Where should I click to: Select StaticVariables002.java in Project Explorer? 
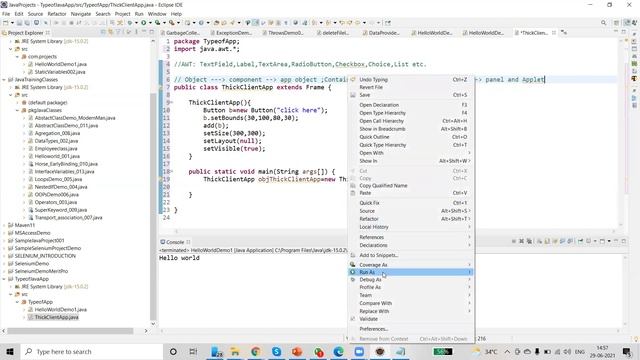click(x=60, y=72)
